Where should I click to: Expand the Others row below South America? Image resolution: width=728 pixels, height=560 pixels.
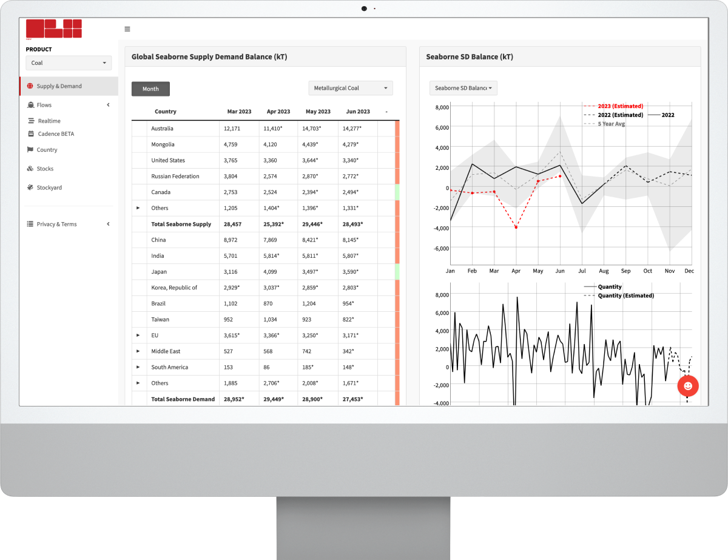coord(138,383)
